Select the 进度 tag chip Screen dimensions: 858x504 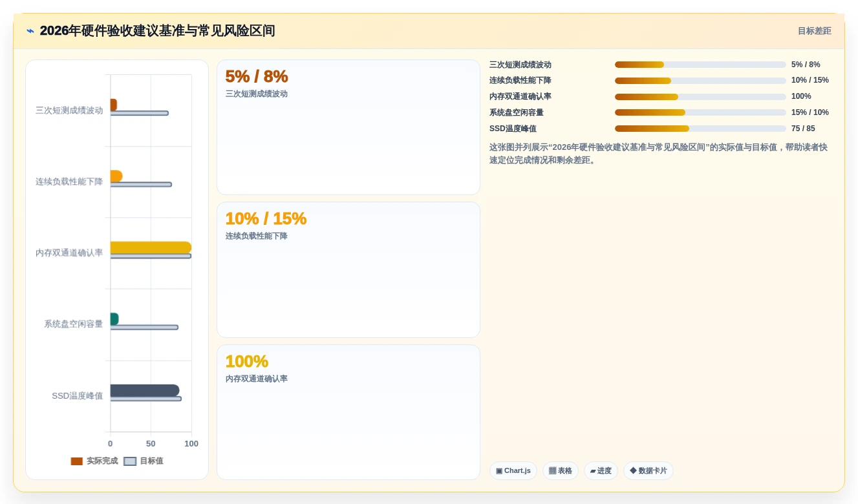click(x=601, y=471)
